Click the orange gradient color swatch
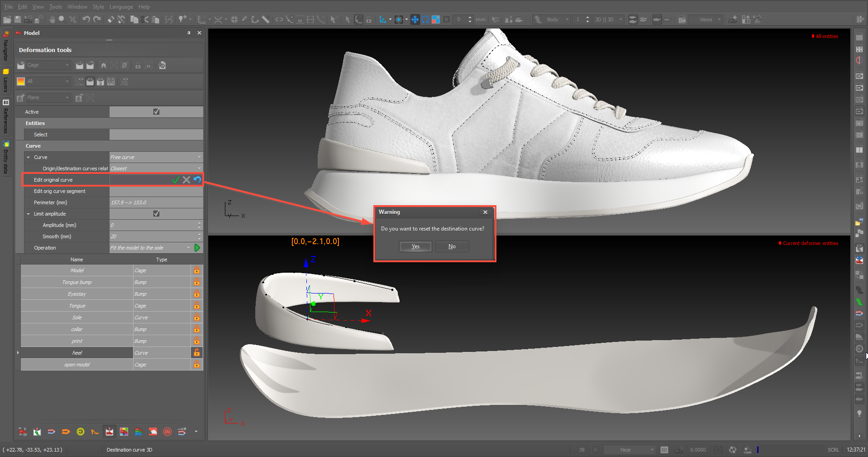Screen dimensions: 868x457 tap(21, 82)
